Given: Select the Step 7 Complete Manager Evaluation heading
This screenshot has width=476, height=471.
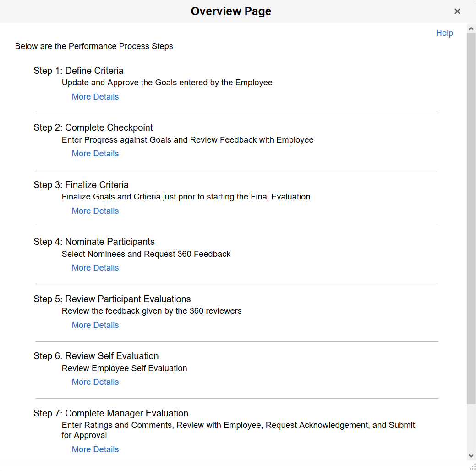Looking at the screenshot, I should [110, 413].
